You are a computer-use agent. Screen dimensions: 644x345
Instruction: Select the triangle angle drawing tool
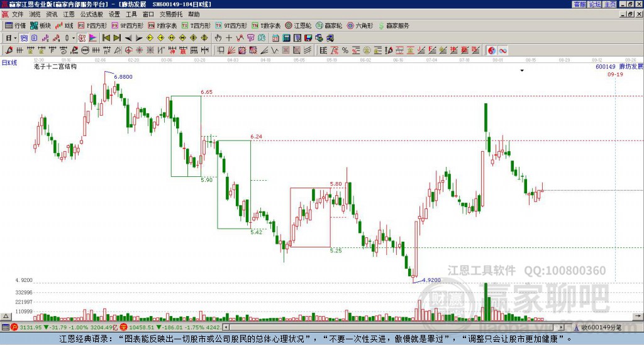[x=118, y=50]
